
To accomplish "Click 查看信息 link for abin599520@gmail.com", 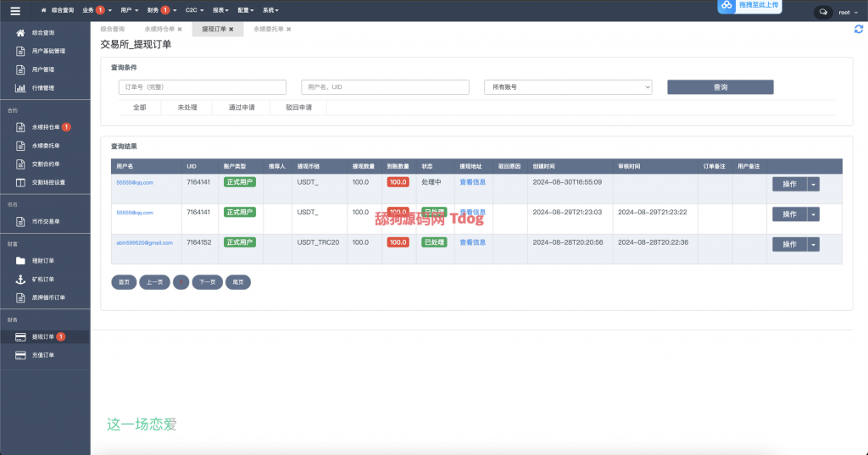I will [x=472, y=242].
